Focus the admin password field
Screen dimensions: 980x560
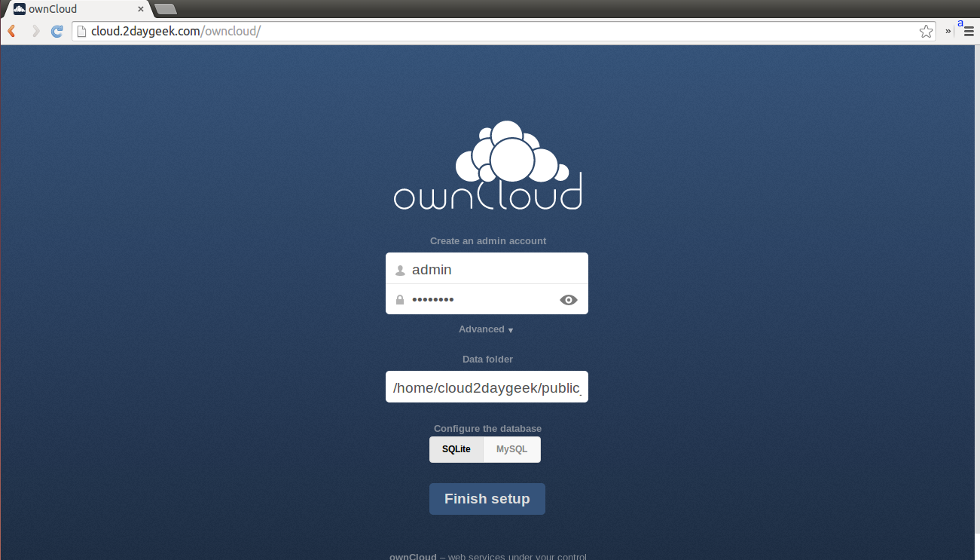pyautogui.click(x=487, y=299)
